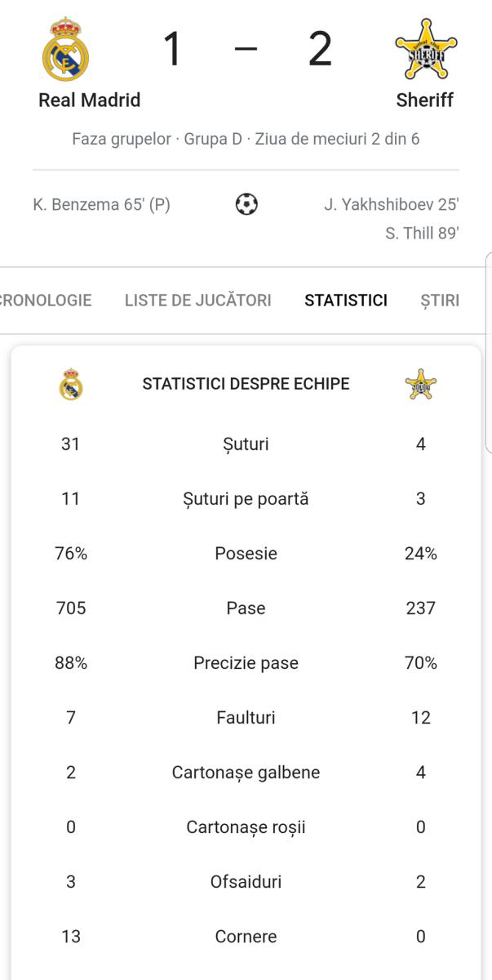492x980 pixels.
Task: Select K. Benzema 65' goal entry
Action: [102, 205]
